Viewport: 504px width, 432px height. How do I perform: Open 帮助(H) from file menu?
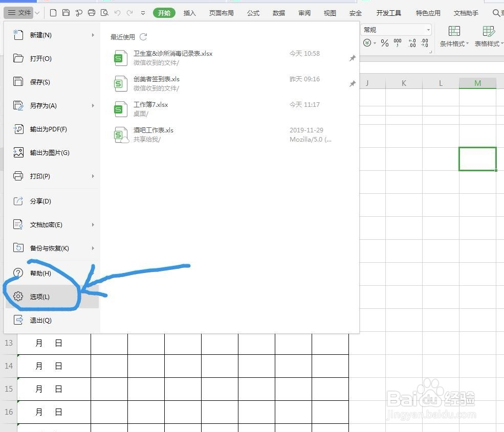tap(52, 273)
